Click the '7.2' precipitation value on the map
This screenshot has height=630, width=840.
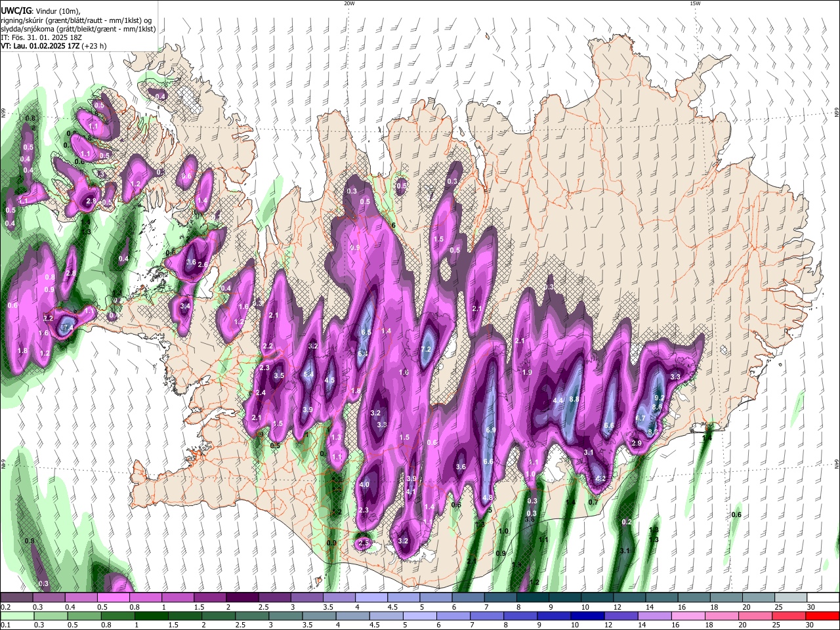pos(426,349)
